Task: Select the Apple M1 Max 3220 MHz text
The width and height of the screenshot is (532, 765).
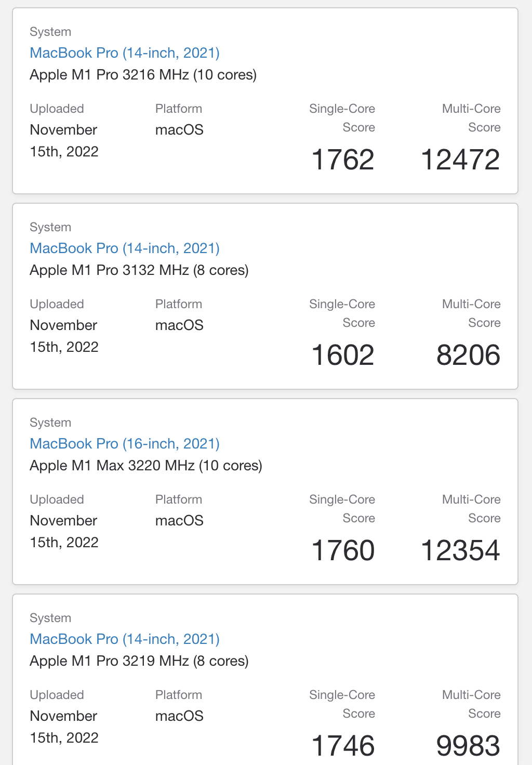Action: tap(145, 466)
